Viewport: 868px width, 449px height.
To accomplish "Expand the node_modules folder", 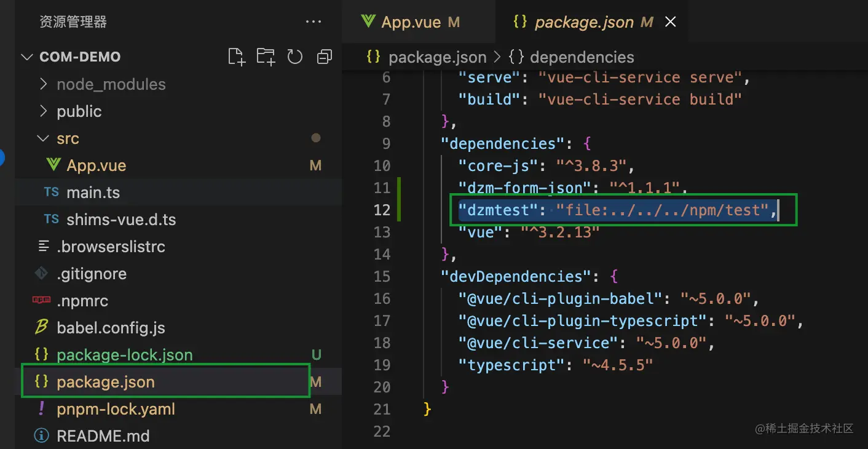I will [x=43, y=84].
